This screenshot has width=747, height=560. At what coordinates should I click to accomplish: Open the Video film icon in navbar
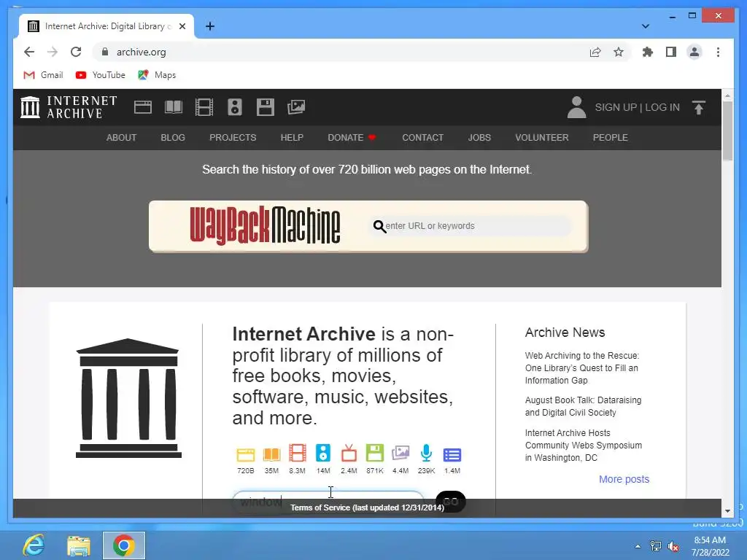tap(204, 107)
